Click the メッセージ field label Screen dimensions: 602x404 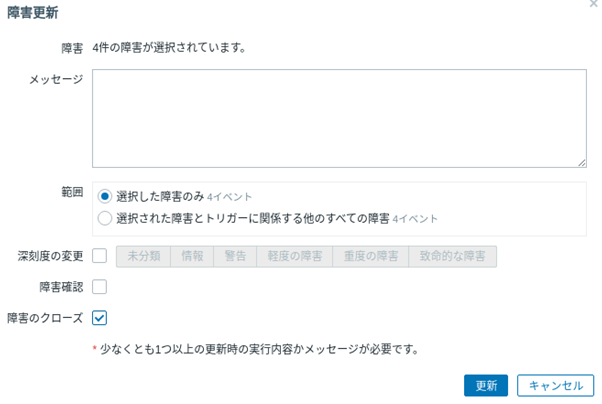click(x=56, y=78)
